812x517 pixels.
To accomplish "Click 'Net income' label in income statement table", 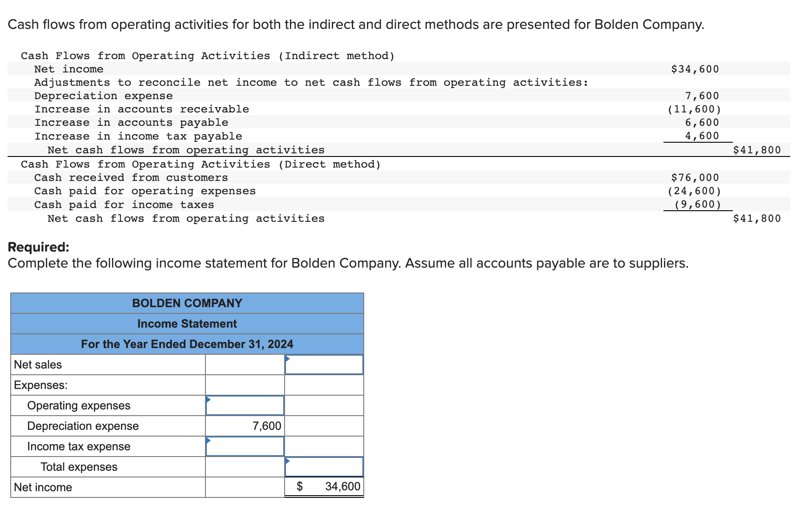I will pos(43,487).
